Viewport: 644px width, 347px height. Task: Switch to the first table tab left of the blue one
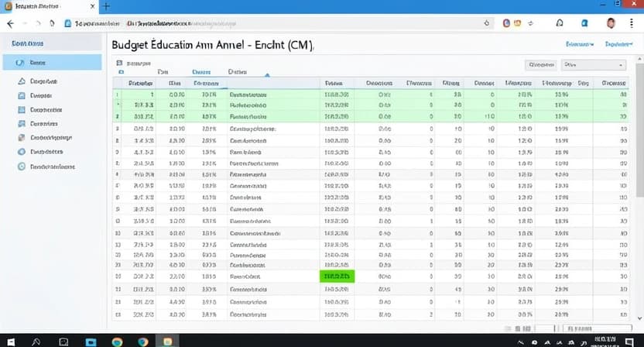coord(163,71)
